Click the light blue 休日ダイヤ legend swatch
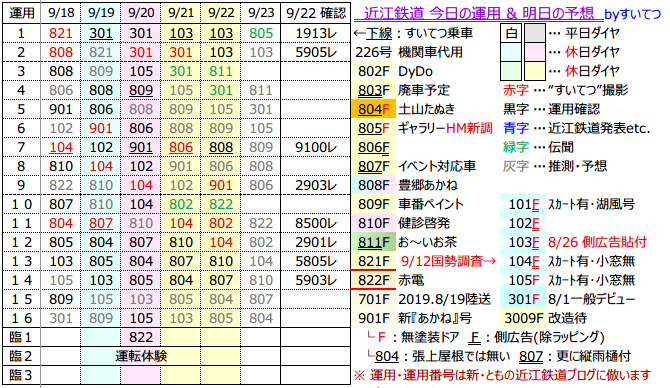This screenshot has width=670, height=388. (x=511, y=52)
